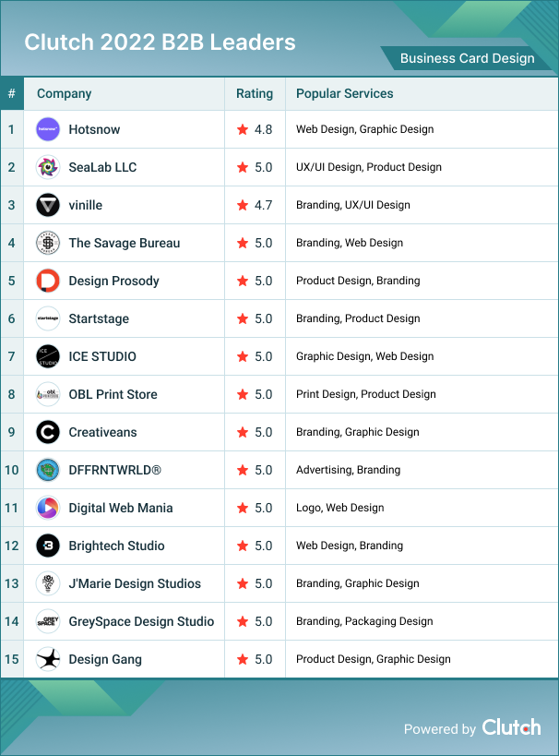Click the Rating column header
This screenshot has width=559, height=756.
click(x=255, y=93)
